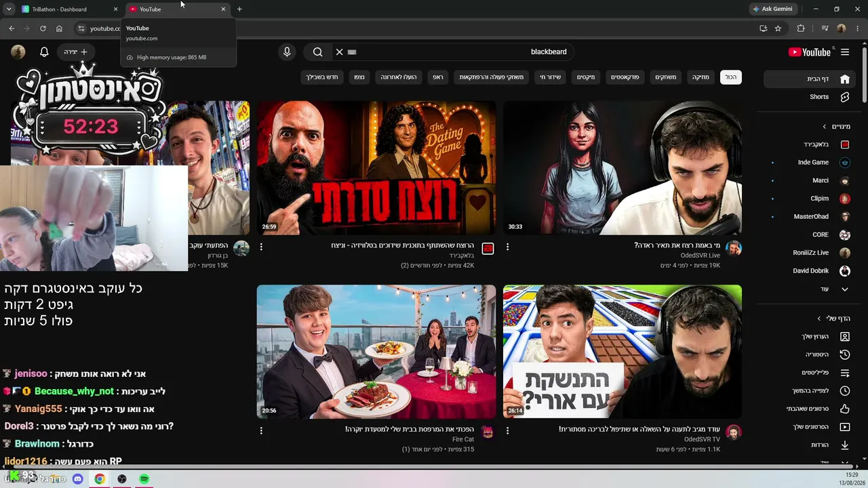This screenshot has height=488, width=868.
Task: Select the הועלו לאחרונה filter chip
Action: (x=398, y=77)
